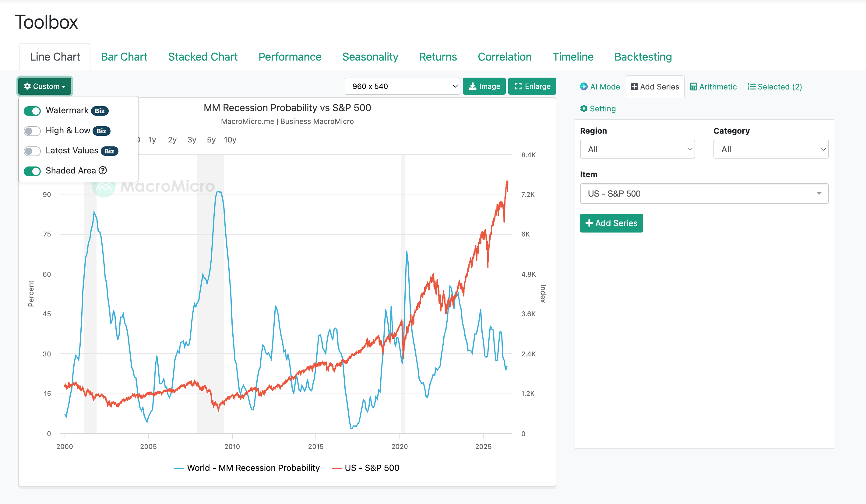Download chart with the Image button
The width and height of the screenshot is (866, 504).
(x=484, y=86)
